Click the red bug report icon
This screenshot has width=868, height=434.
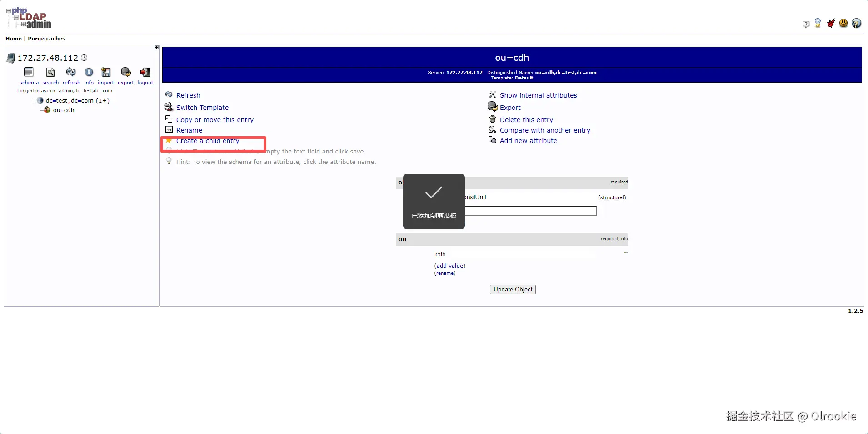click(831, 23)
